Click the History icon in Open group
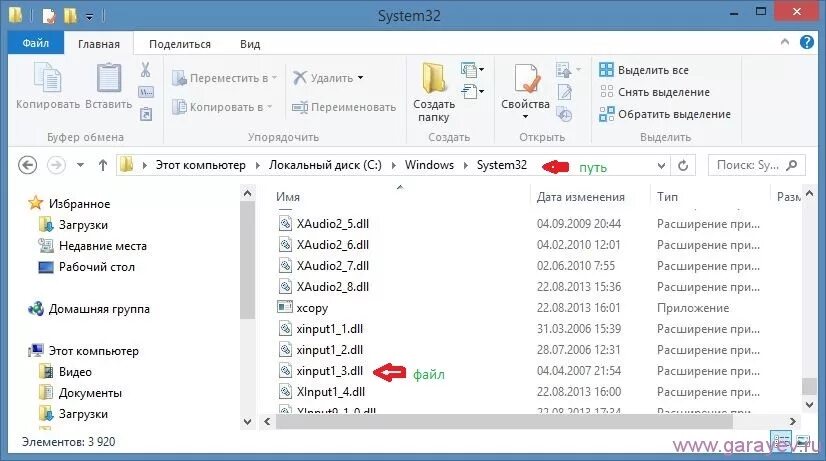 (x=564, y=114)
